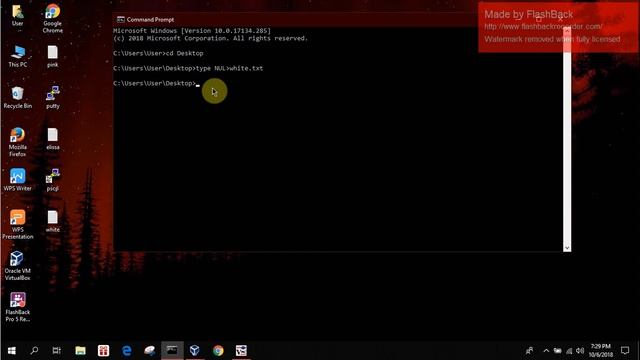Select the pink file on desktop
640x360 pixels.
(x=53, y=56)
